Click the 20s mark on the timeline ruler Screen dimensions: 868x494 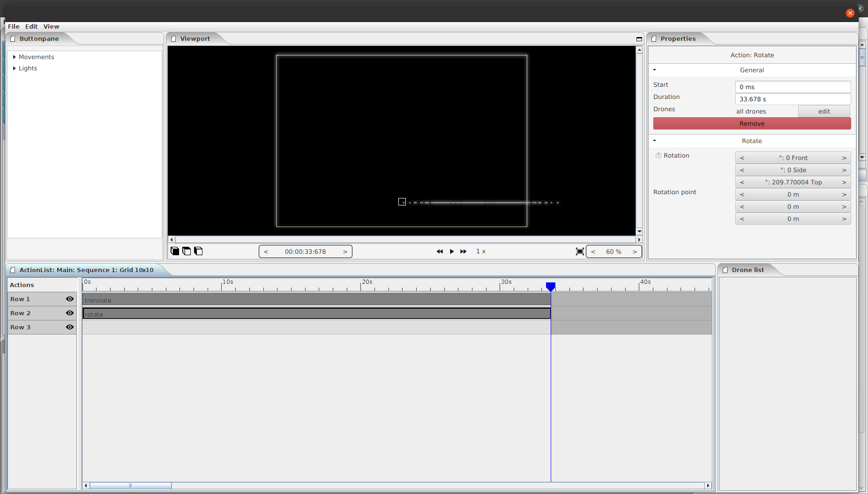[x=367, y=282]
